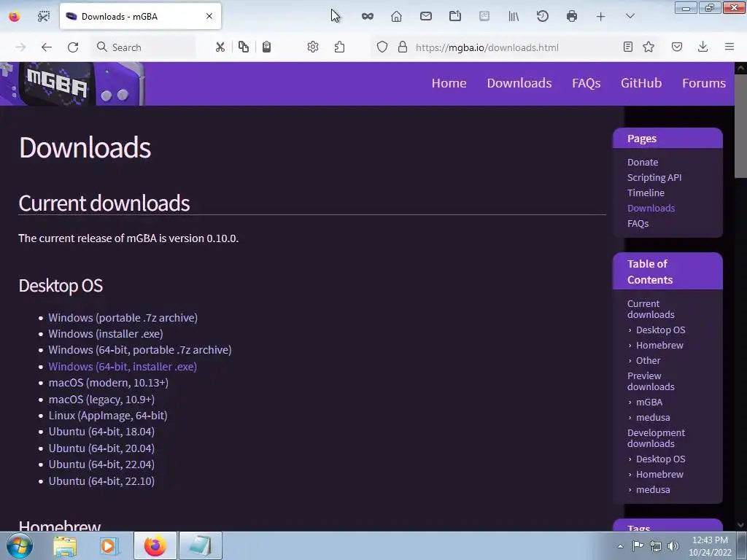This screenshot has width=747, height=560.
Task: Open the Scripting API page link
Action: tap(654, 178)
